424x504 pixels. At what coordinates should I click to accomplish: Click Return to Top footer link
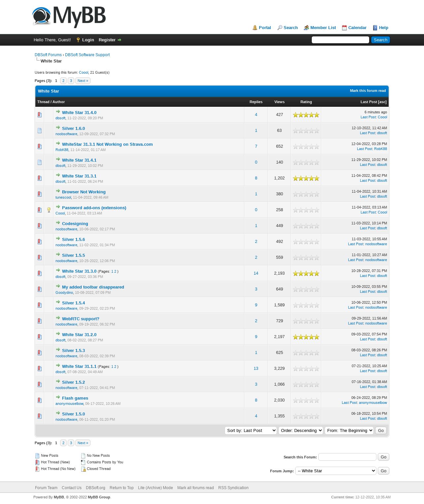[122, 488]
